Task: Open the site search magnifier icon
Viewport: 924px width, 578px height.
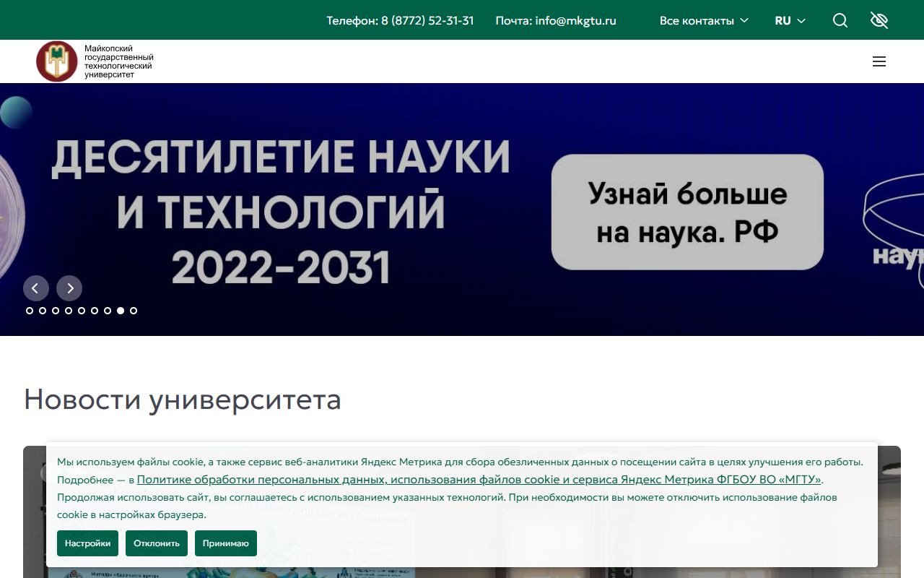Action: (840, 20)
